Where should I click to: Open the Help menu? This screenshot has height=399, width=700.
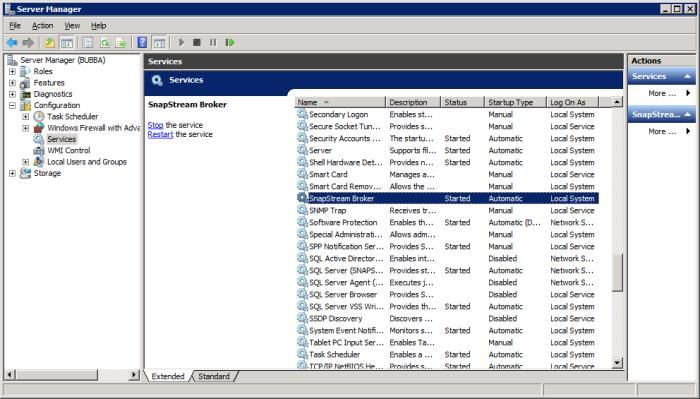tap(98, 26)
